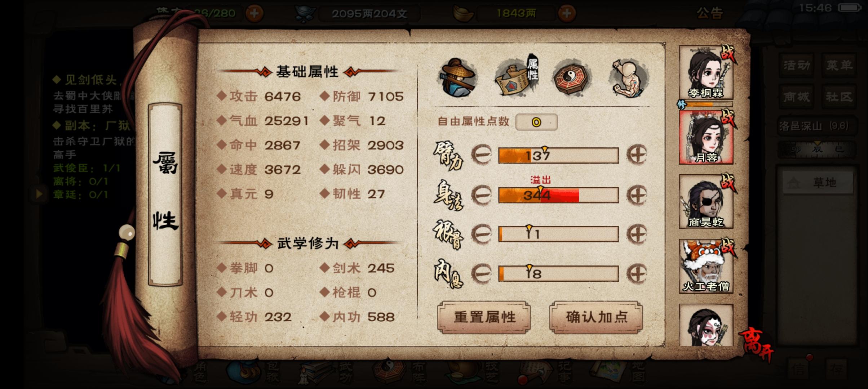Select the 属性 scroll icon tab
The width and height of the screenshot is (868, 389).
point(517,76)
